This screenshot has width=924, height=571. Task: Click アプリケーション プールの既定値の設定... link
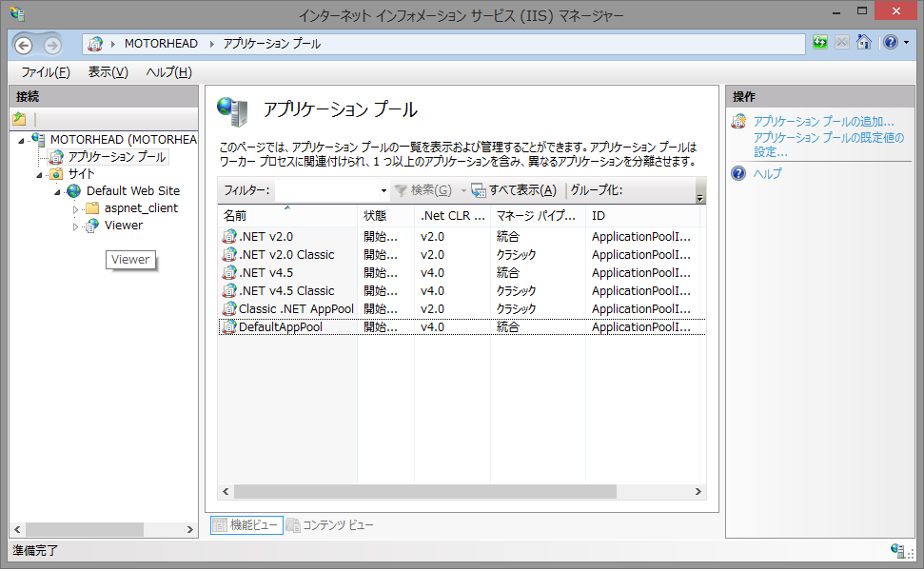829,145
